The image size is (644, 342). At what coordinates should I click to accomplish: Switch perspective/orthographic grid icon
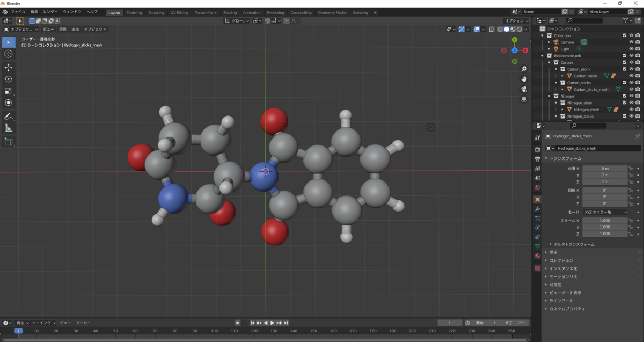click(x=524, y=99)
